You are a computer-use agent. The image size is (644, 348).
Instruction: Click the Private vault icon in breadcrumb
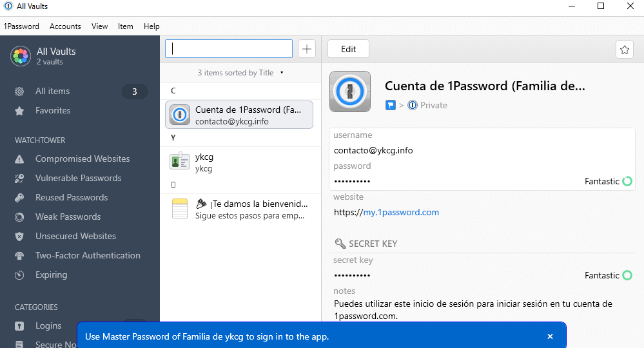click(413, 106)
